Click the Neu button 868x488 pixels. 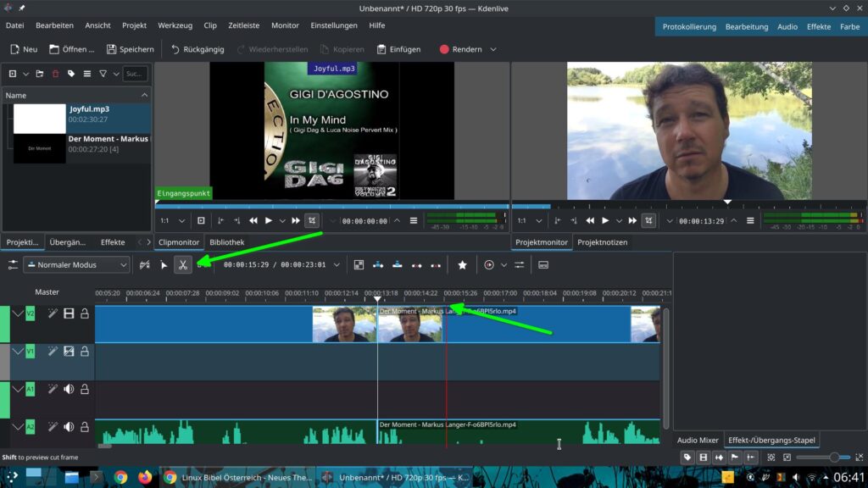tap(24, 49)
